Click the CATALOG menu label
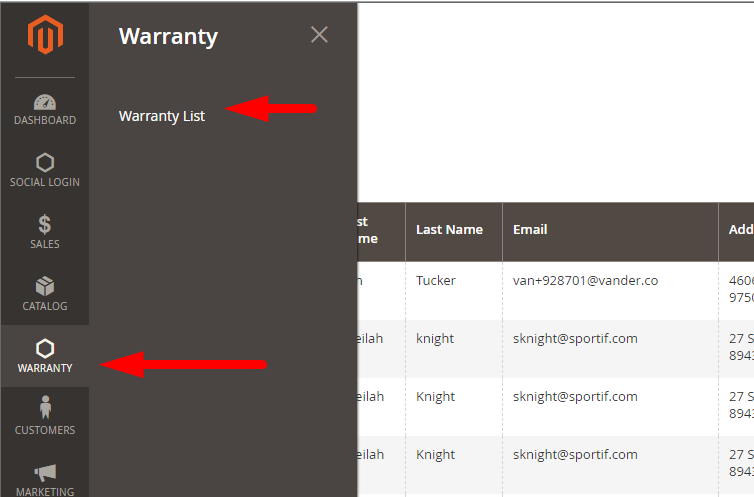754x497 pixels. click(45, 306)
